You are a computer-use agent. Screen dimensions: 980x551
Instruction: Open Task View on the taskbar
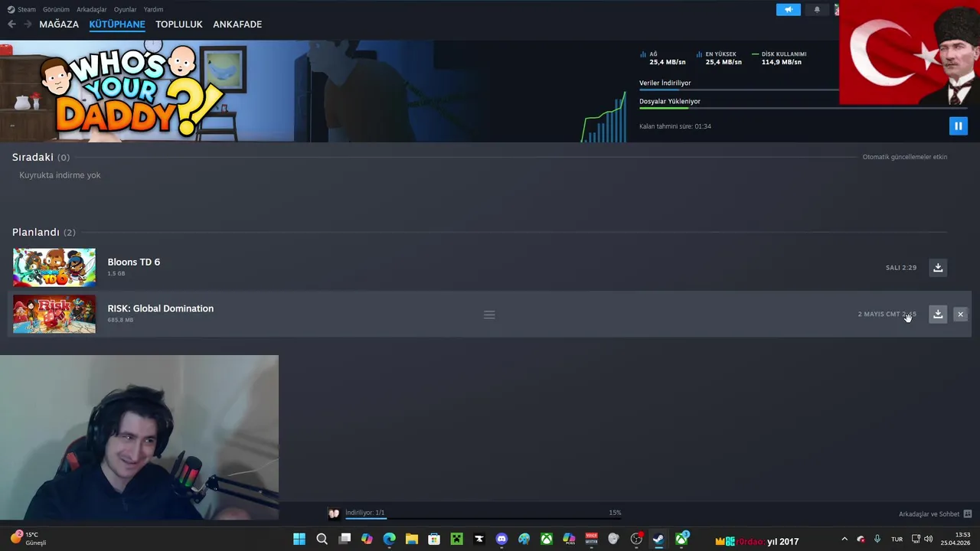[345, 539]
